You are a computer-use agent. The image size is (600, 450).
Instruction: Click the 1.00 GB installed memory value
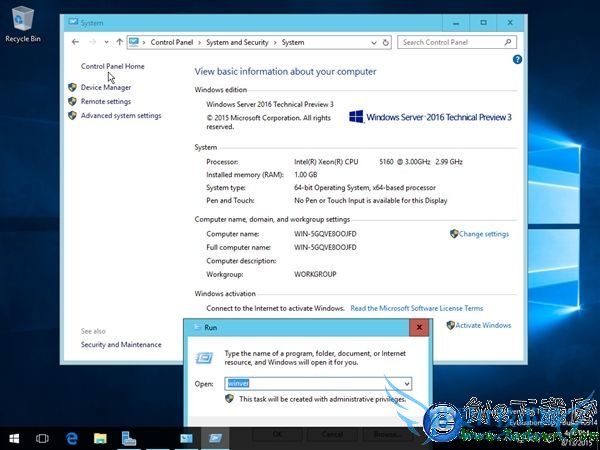pyautogui.click(x=305, y=174)
